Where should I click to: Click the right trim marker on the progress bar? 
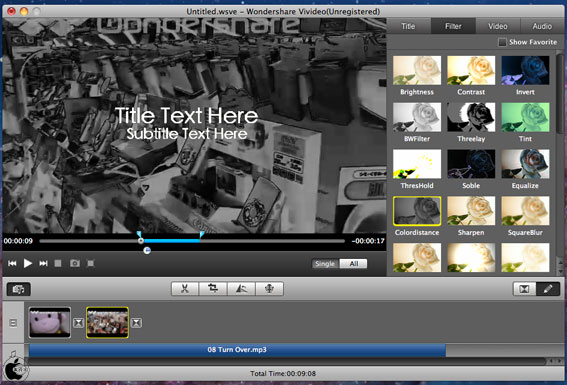202,234
